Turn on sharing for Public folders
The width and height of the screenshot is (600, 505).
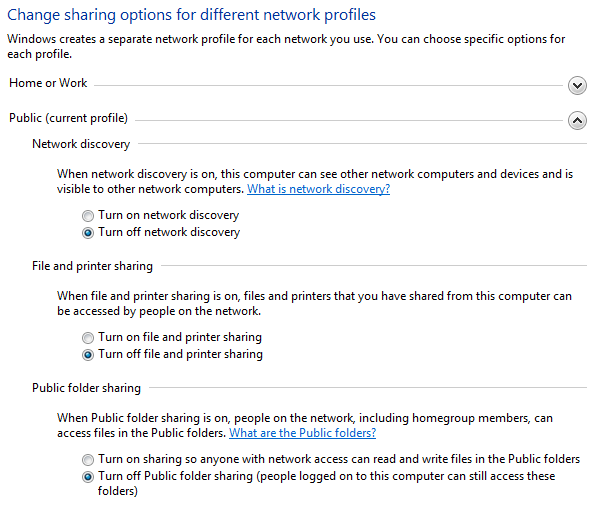pos(89,459)
